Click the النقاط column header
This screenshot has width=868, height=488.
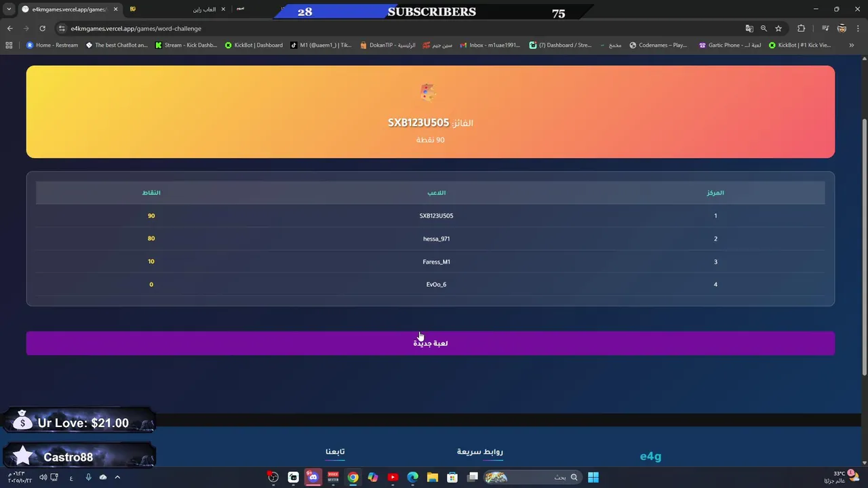[151, 193]
